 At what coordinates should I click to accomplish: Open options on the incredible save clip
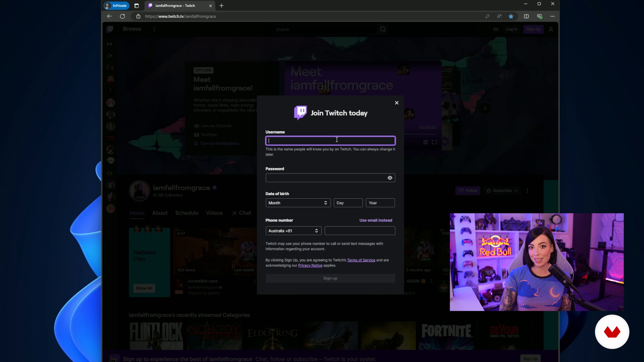pyautogui.click(x=255, y=281)
